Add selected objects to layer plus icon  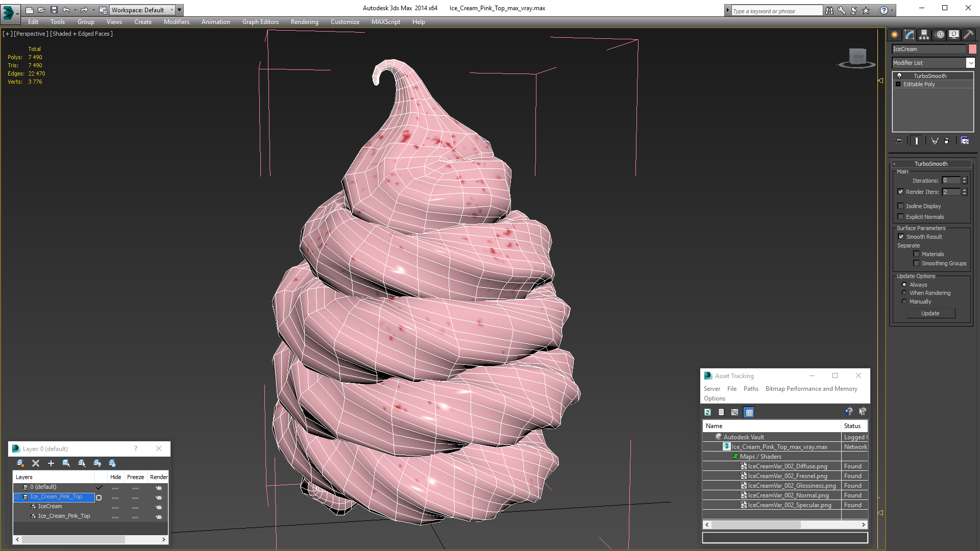[x=51, y=463]
